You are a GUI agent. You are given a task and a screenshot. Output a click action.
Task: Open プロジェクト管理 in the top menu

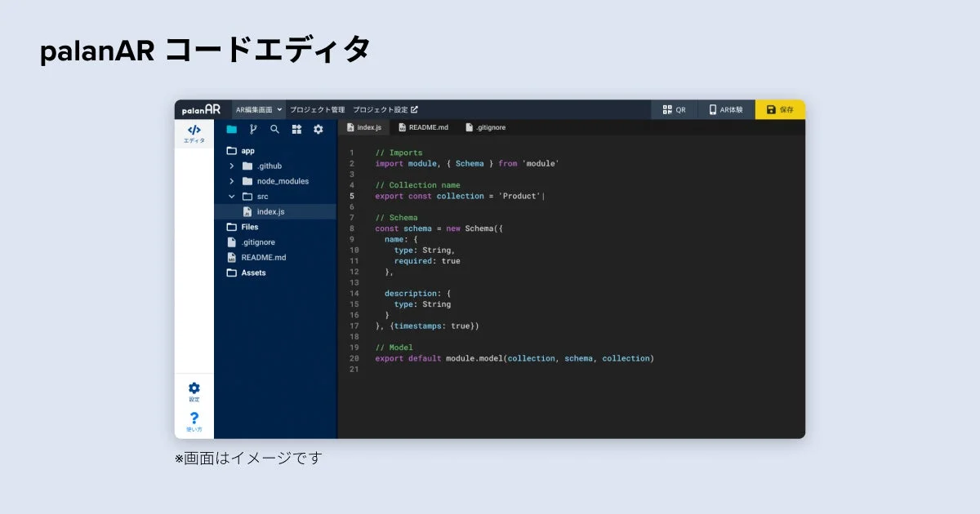318,109
